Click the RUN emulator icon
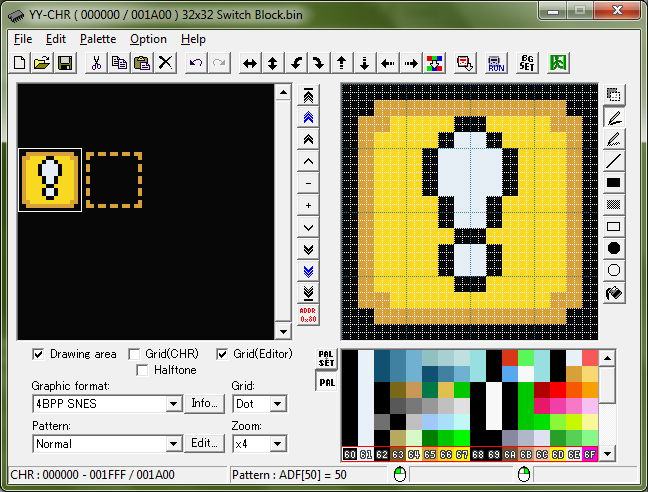This screenshot has width=648, height=492. (496, 63)
